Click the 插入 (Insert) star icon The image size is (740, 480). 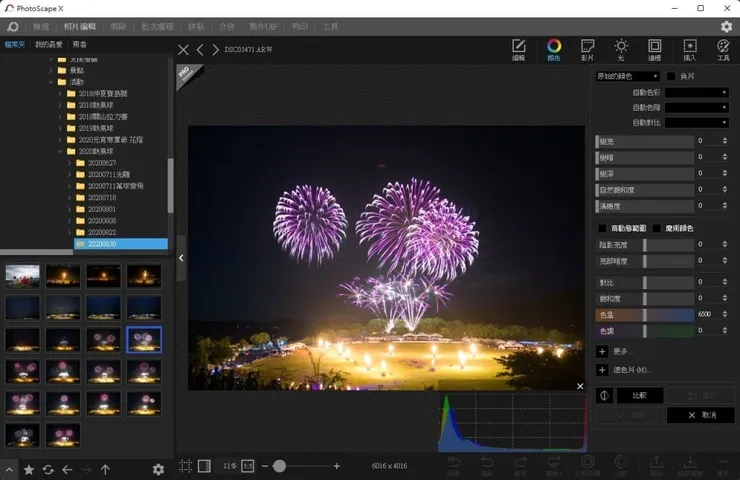click(x=689, y=49)
